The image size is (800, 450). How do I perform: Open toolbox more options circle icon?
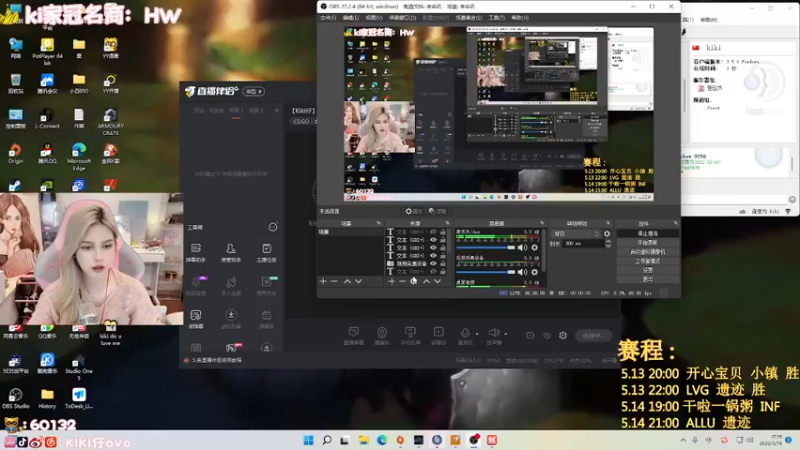[x=273, y=227]
